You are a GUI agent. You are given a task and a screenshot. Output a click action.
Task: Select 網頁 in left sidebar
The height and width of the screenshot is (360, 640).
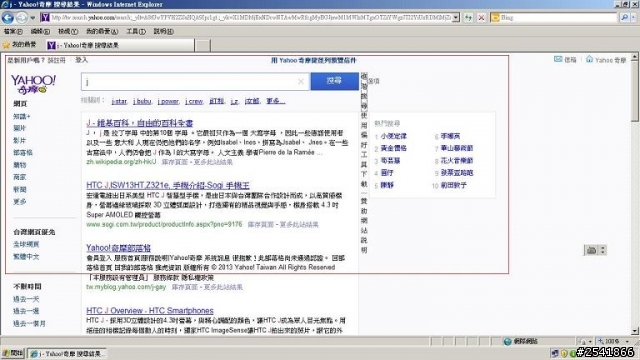[20, 104]
